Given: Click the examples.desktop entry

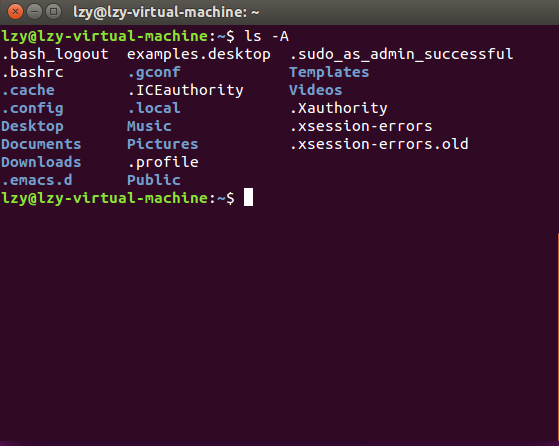Looking at the screenshot, I should coord(199,54).
